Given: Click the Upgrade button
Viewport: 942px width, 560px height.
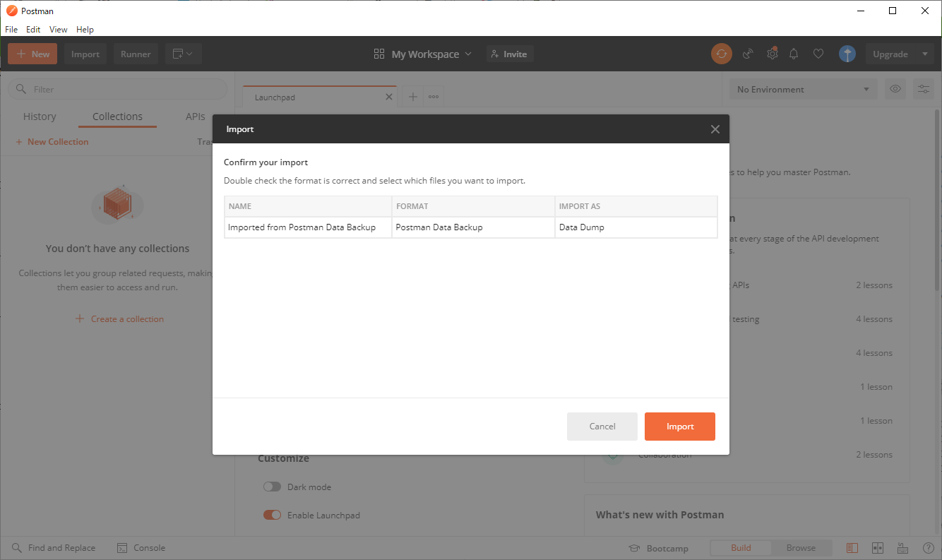Looking at the screenshot, I should pos(890,54).
